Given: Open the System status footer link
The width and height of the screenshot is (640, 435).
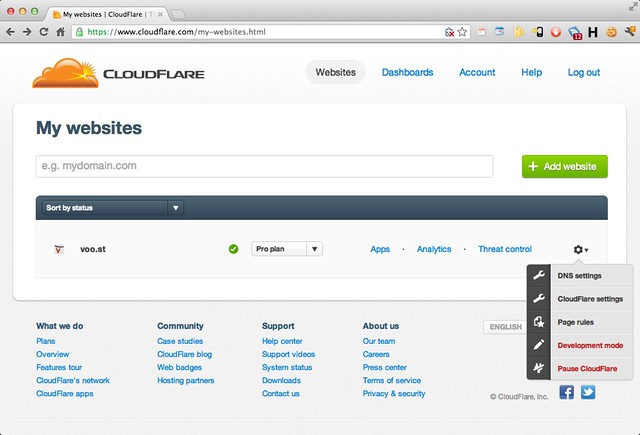Looking at the screenshot, I should click(287, 367).
